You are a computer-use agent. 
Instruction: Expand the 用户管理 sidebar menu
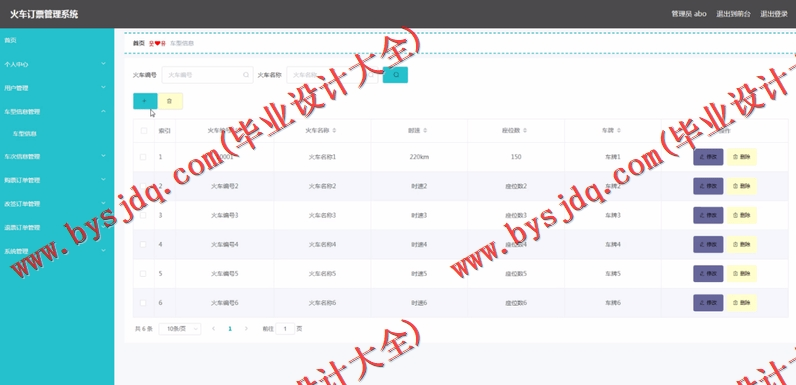point(57,88)
